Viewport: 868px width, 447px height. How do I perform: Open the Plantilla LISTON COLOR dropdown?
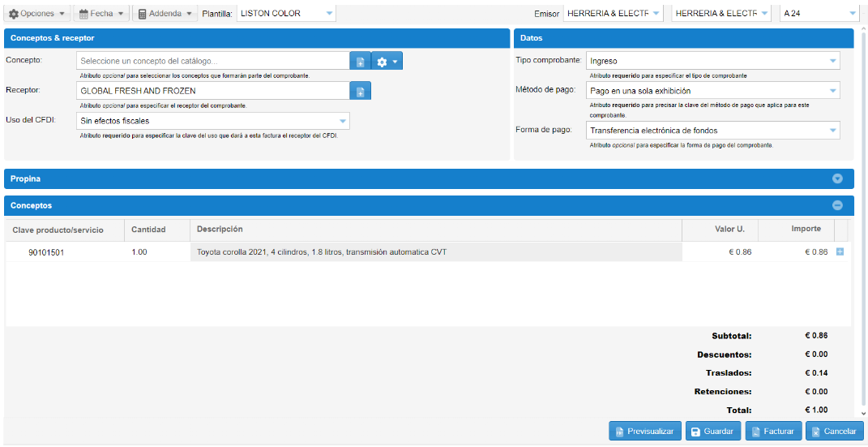pos(285,14)
